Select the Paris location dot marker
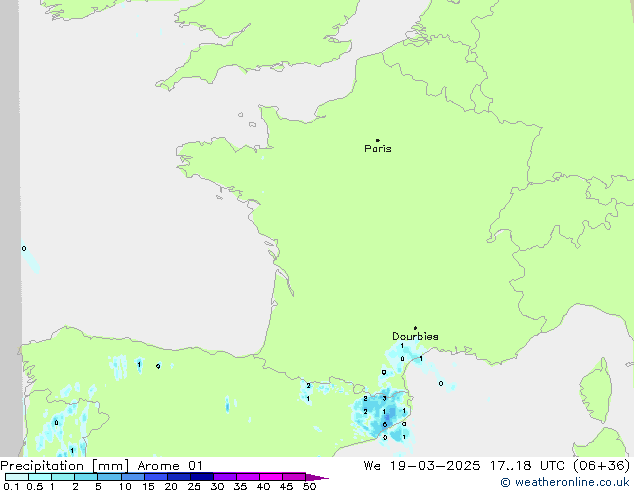The height and width of the screenshot is (490, 634). coord(378,140)
